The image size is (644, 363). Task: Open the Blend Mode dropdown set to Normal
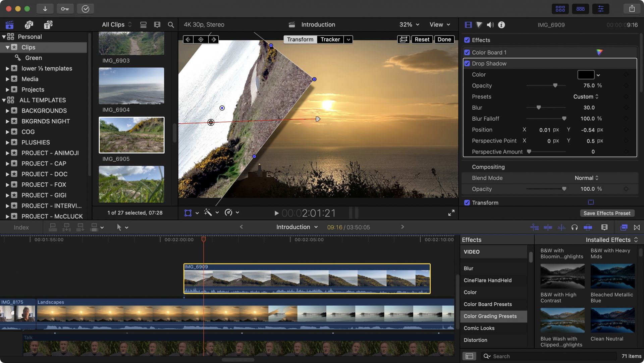point(586,178)
